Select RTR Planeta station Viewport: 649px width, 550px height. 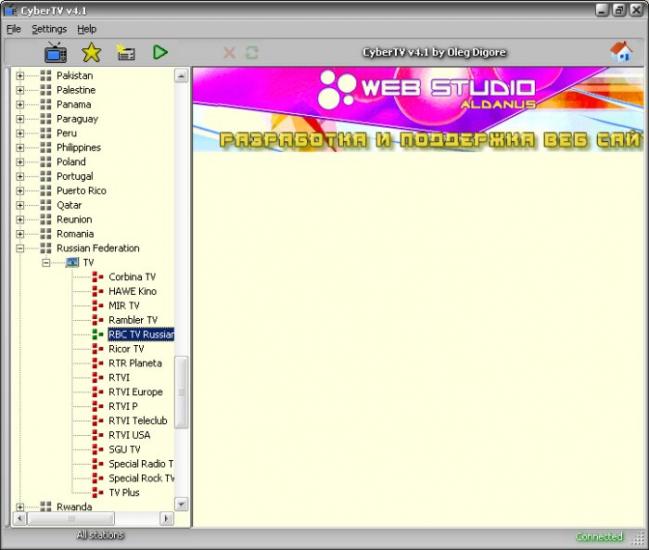pyautogui.click(x=135, y=363)
